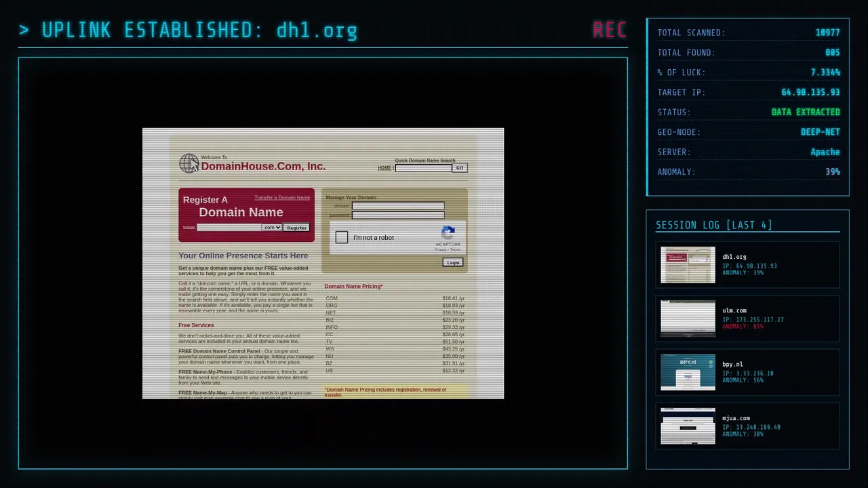Click the GO search button
This screenshot has height=488, width=868.
tap(460, 168)
